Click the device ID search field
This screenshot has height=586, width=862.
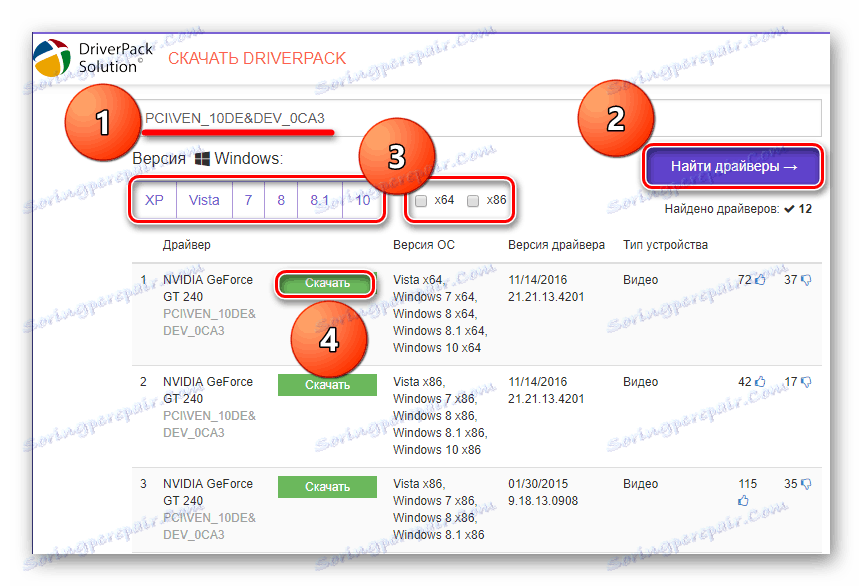tap(477, 118)
